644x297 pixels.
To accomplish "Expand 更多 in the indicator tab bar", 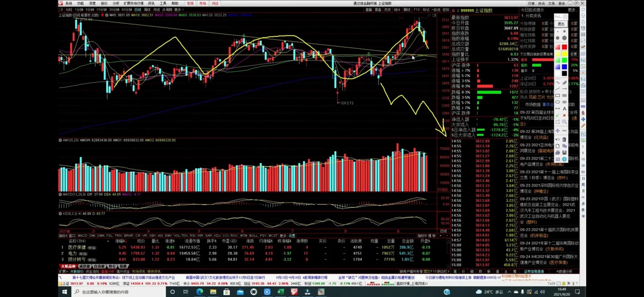I will 283,236.
